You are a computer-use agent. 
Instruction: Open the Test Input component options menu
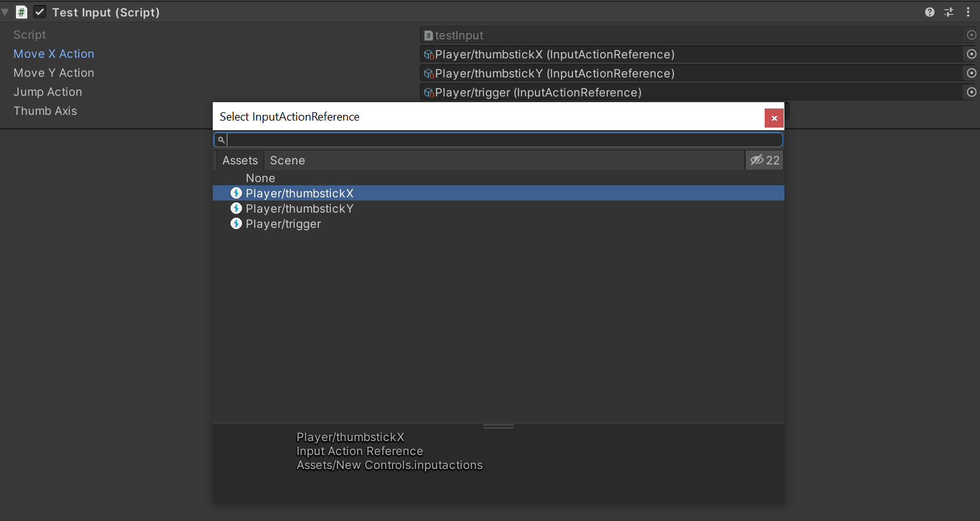tap(968, 12)
